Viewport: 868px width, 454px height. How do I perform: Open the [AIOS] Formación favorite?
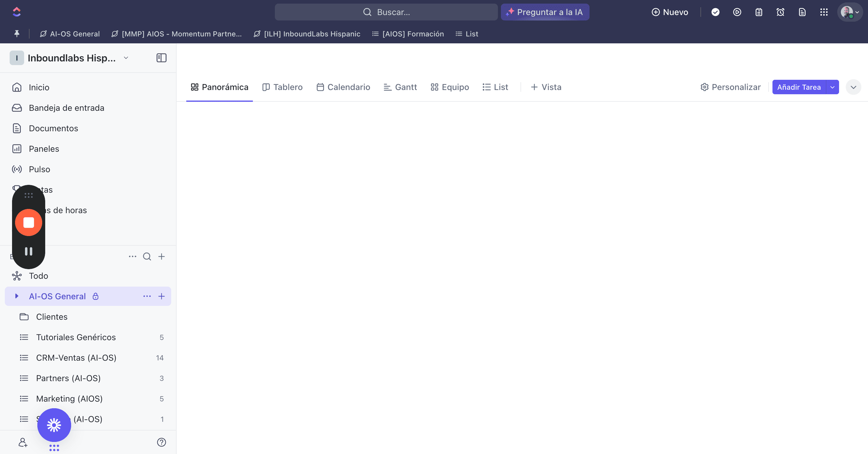click(408, 34)
